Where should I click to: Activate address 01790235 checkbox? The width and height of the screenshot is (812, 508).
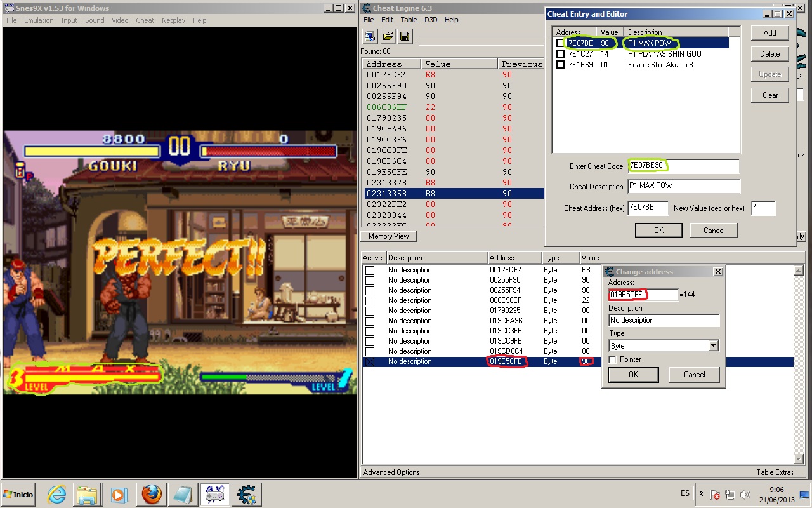(x=370, y=311)
